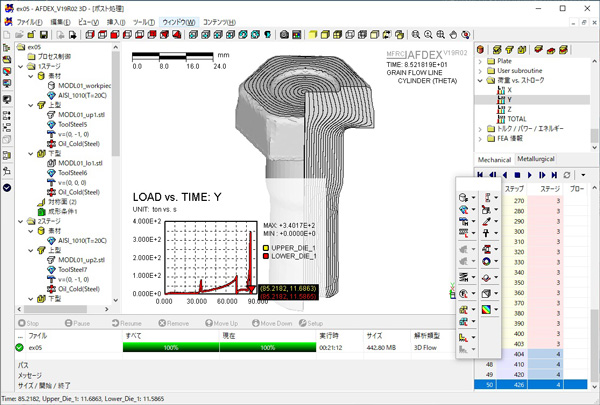Viewport: 600px width, 405px height.
Task: Step forward one frame
Action: click(542, 175)
